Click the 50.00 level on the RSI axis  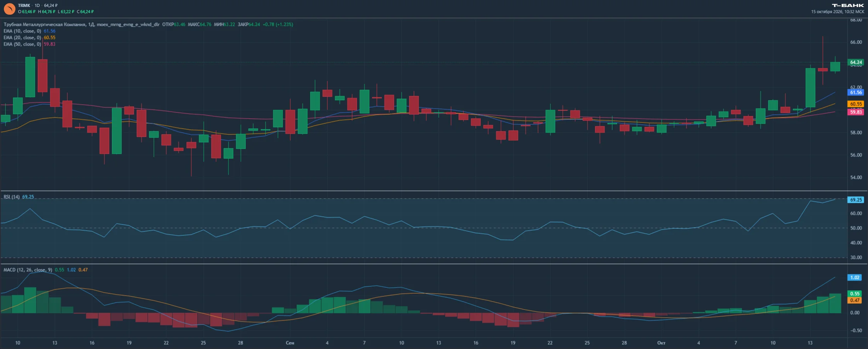(x=856, y=228)
